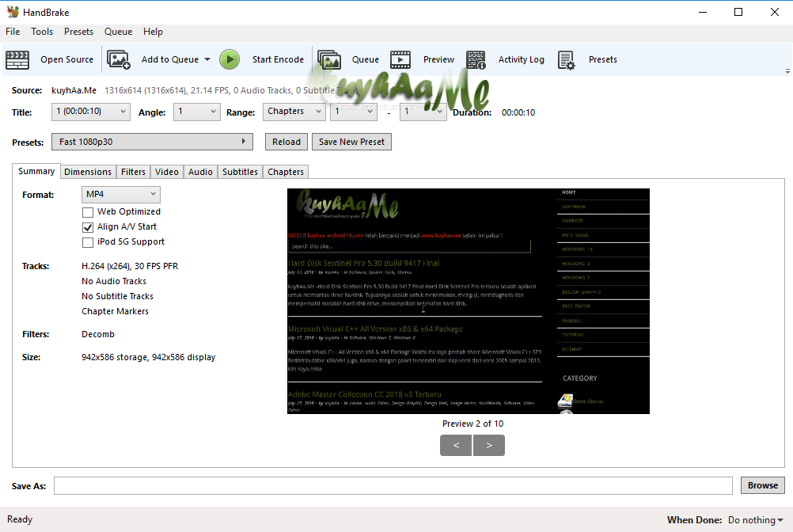Switch to the Chapters tab
Viewport: 793px width, 532px height.
click(x=286, y=172)
